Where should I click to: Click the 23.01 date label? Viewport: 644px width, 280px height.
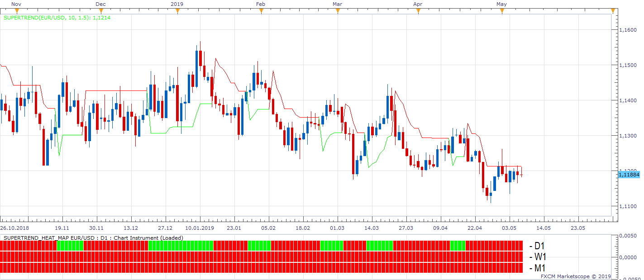tap(234, 228)
